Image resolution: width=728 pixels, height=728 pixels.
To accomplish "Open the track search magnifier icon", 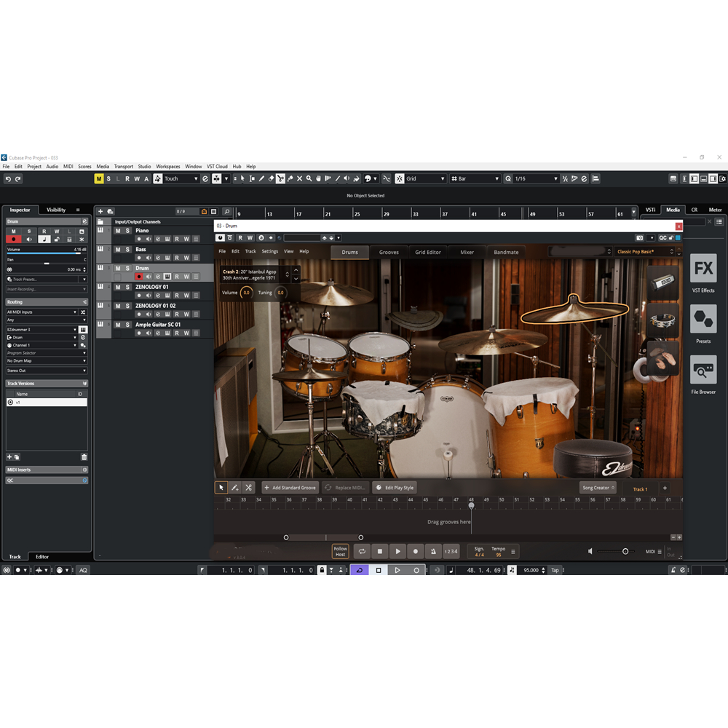I will click(x=226, y=211).
